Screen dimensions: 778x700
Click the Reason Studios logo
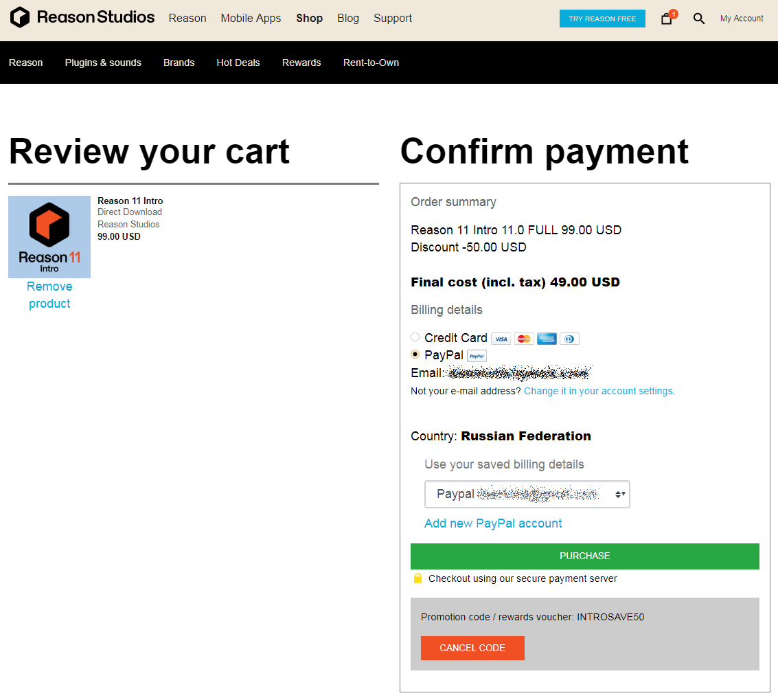pos(82,17)
